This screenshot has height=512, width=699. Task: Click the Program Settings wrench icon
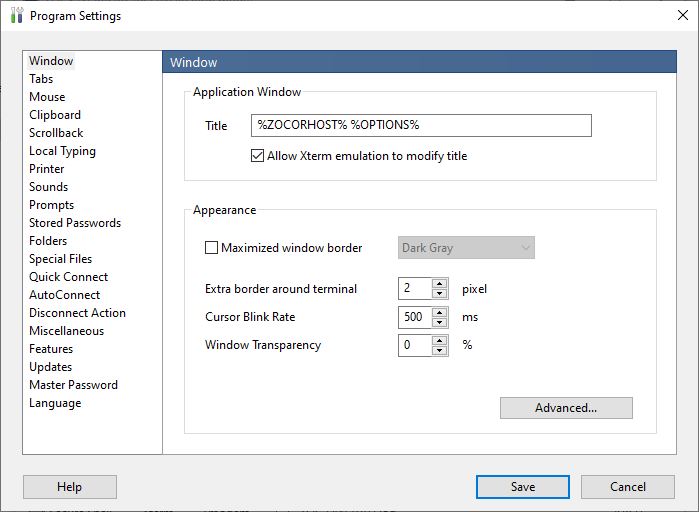[x=16, y=15]
